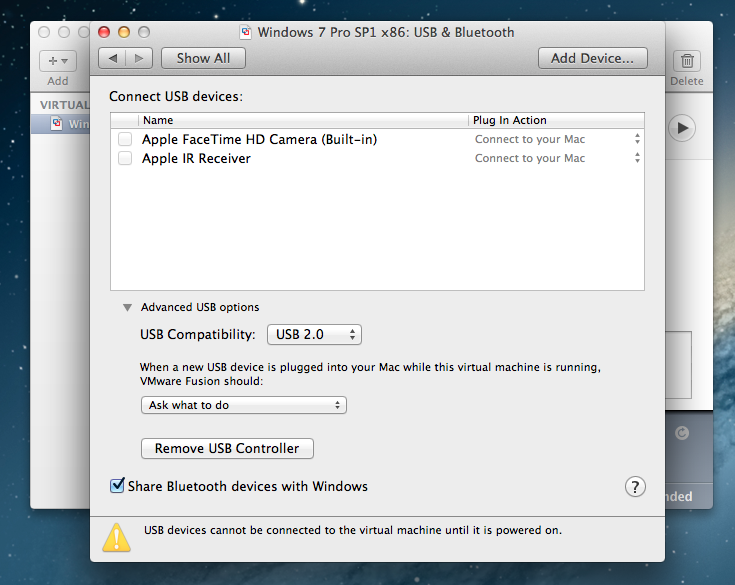Change IR Receiver plug in action
The image size is (735, 585).
(556, 158)
